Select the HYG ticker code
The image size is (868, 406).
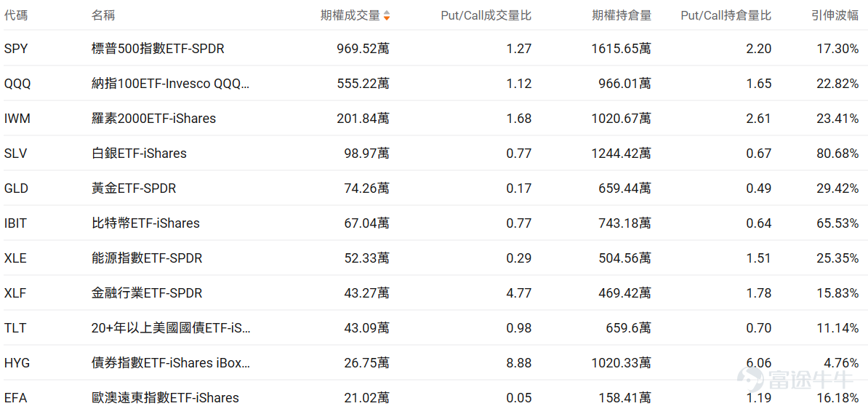tap(17, 363)
